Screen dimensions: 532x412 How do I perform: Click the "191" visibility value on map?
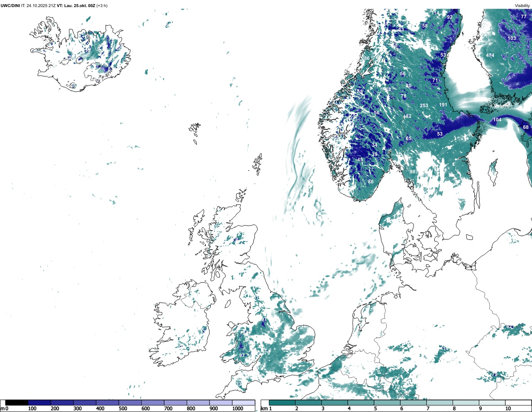coord(443,105)
